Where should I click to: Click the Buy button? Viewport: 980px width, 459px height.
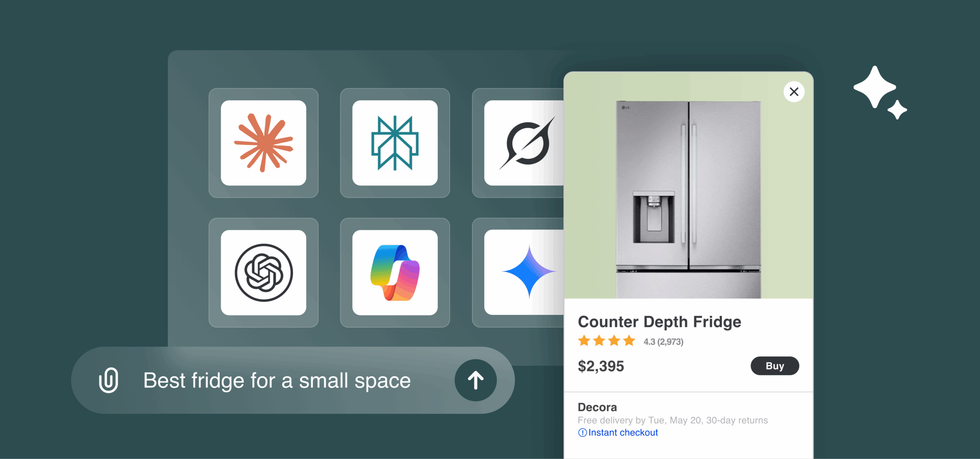point(775,366)
